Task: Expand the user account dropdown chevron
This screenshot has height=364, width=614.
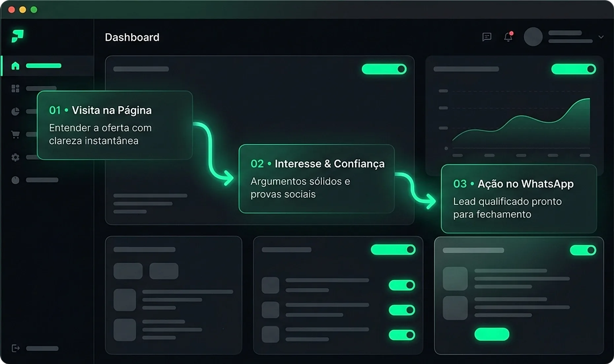Action: [601, 37]
